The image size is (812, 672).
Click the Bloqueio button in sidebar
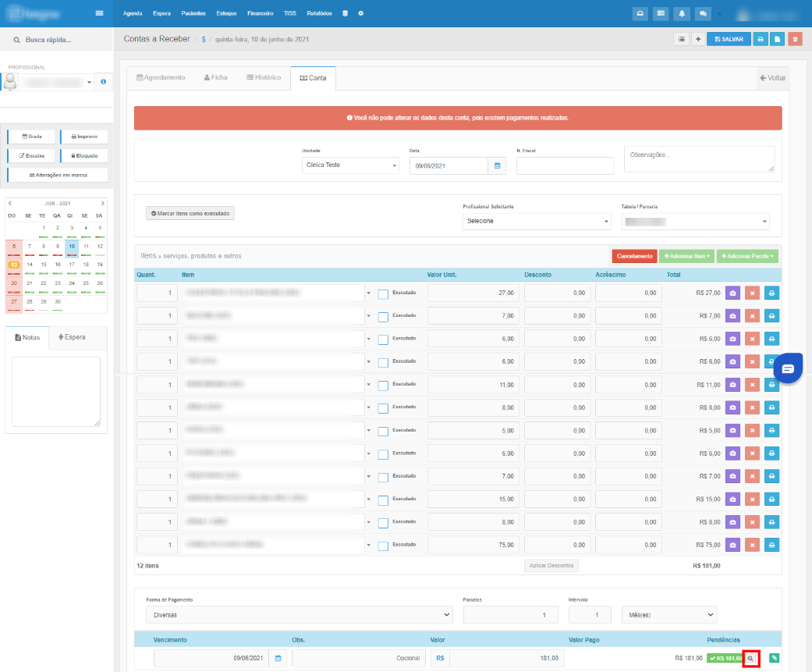pyautogui.click(x=84, y=156)
